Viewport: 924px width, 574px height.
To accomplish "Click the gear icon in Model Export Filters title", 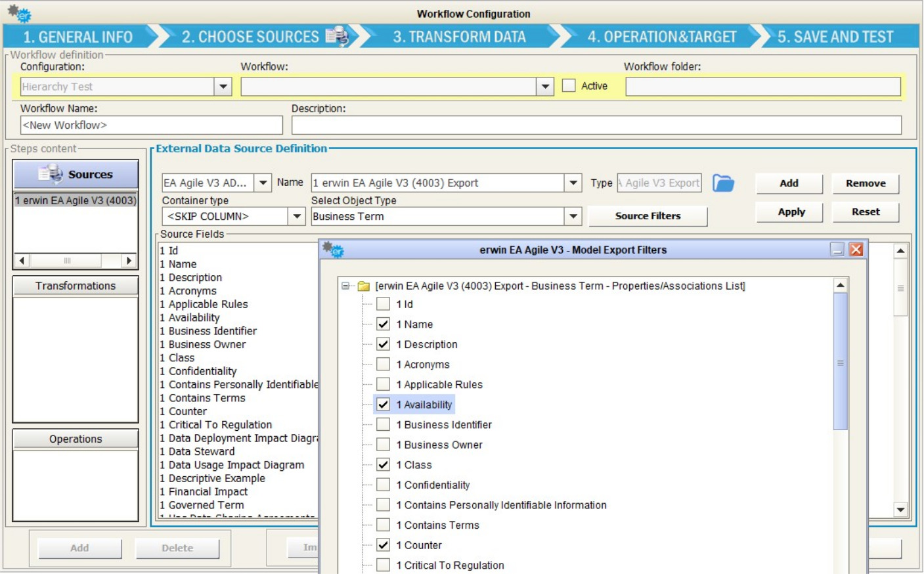I will 333,250.
